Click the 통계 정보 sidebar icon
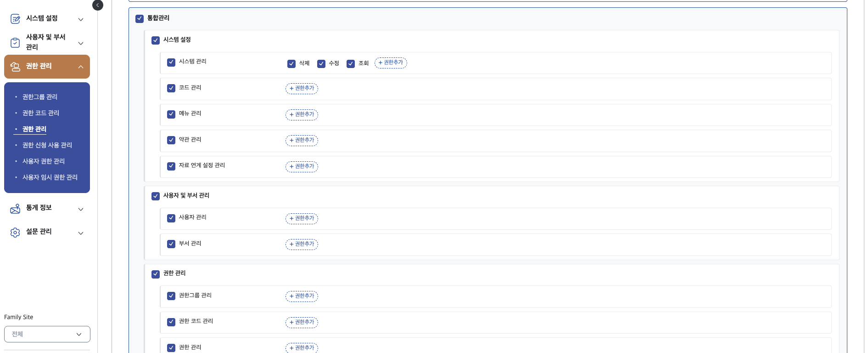 point(15,209)
